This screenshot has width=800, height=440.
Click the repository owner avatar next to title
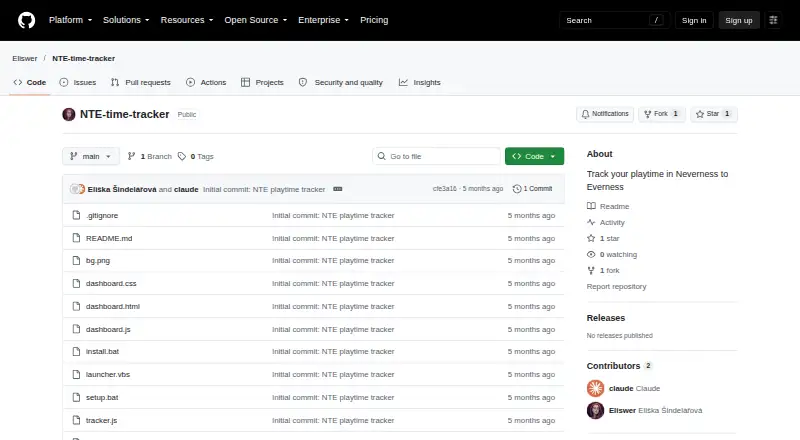pyautogui.click(x=69, y=114)
